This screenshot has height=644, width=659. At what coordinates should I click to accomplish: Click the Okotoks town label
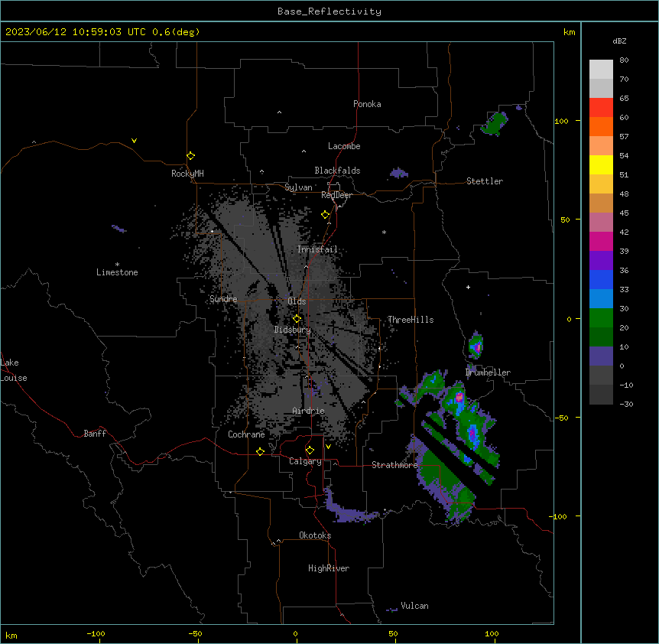315,535
